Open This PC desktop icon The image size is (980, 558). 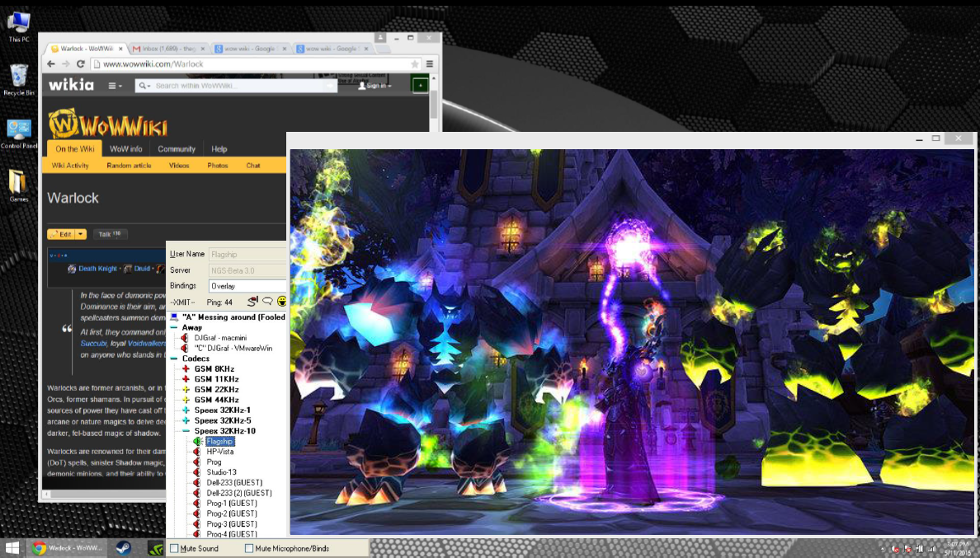click(x=18, y=26)
